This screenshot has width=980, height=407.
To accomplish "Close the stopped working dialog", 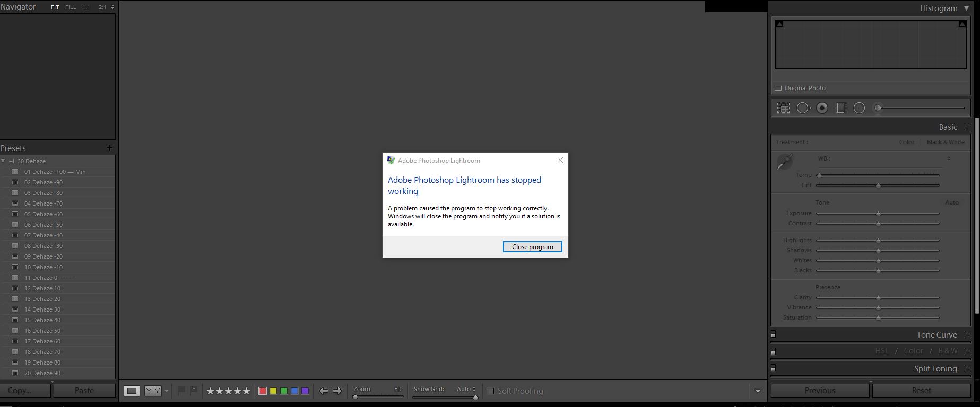I will click(560, 160).
